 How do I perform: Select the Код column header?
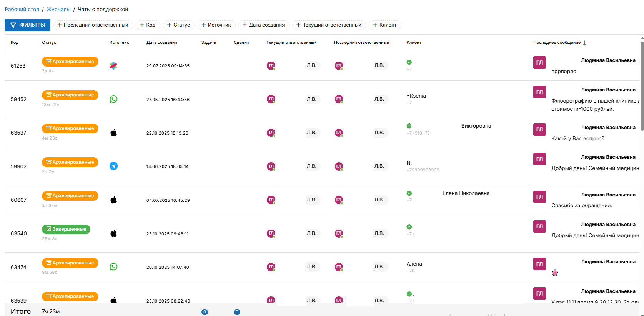pyautogui.click(x=15, y=43)
